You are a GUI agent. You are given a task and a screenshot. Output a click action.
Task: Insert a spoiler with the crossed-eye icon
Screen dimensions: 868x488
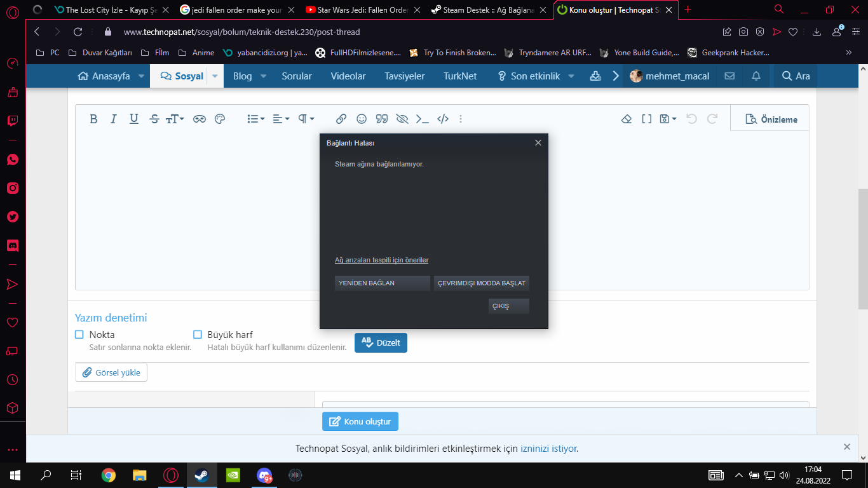pyautogui.click(x=402, y=119)
